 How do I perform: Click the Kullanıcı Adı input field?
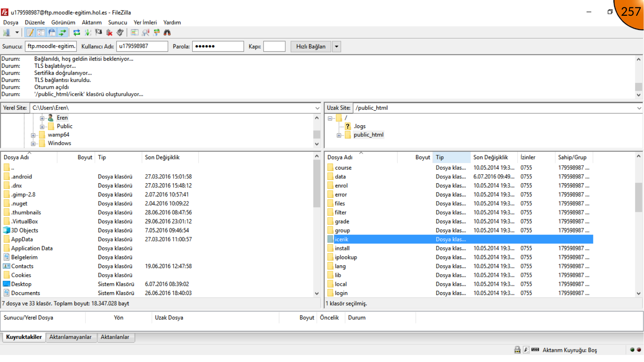142,46
